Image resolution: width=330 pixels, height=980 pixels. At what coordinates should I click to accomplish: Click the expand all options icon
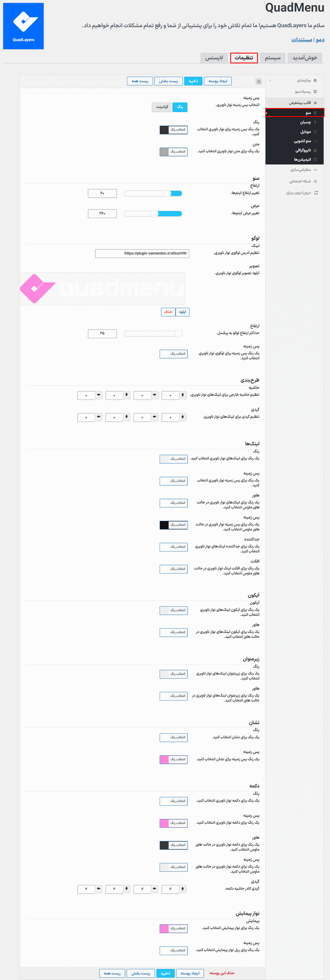coord(259,81)
